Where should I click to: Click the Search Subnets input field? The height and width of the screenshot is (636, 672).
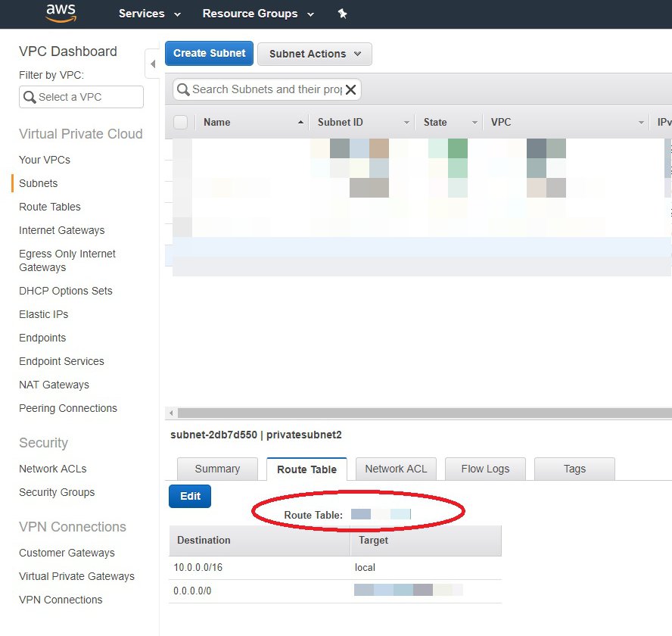click(x=266, y=89)
